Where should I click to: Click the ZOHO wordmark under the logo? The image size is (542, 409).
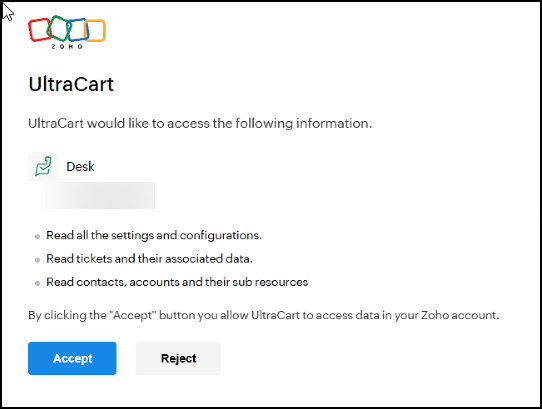[x=67, y=47]
